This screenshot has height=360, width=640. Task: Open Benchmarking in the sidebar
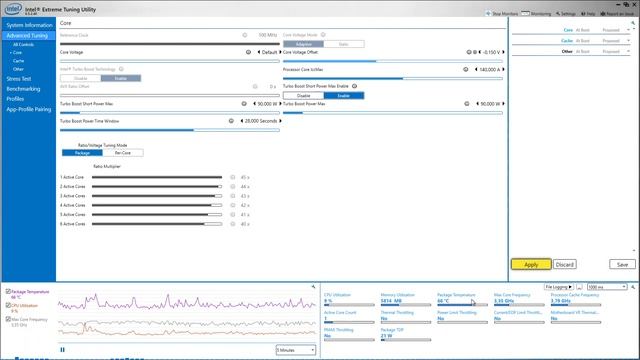tap(23, 89)
